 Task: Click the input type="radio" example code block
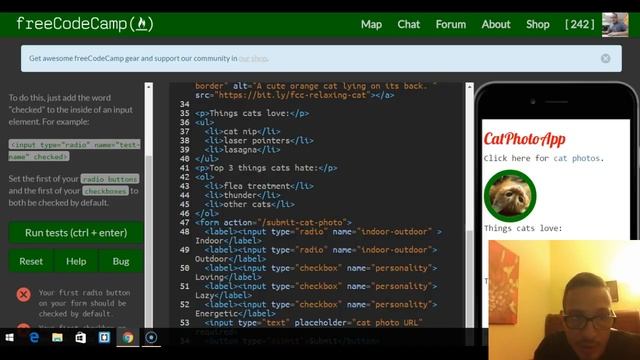[x=74, y=151]
